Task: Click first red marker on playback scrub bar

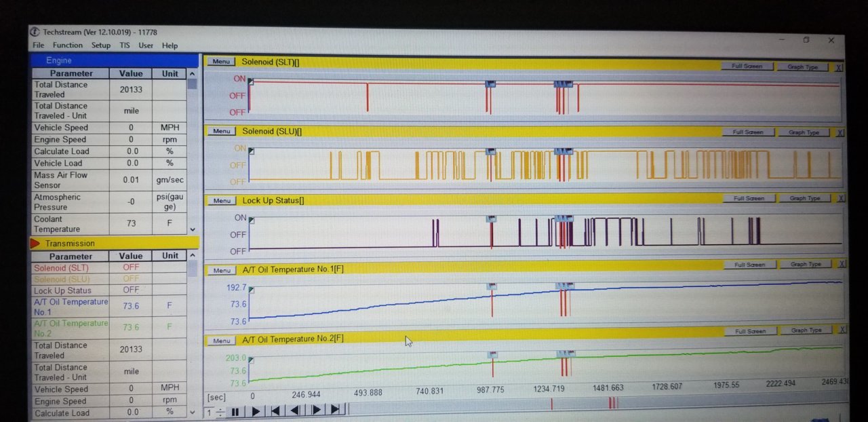Action: point(551,404)
